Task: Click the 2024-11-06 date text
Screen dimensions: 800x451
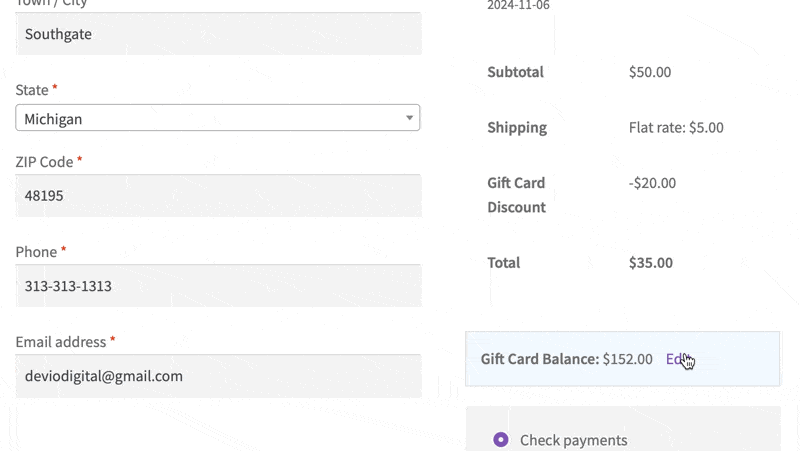Action: (x=518, y=6)
